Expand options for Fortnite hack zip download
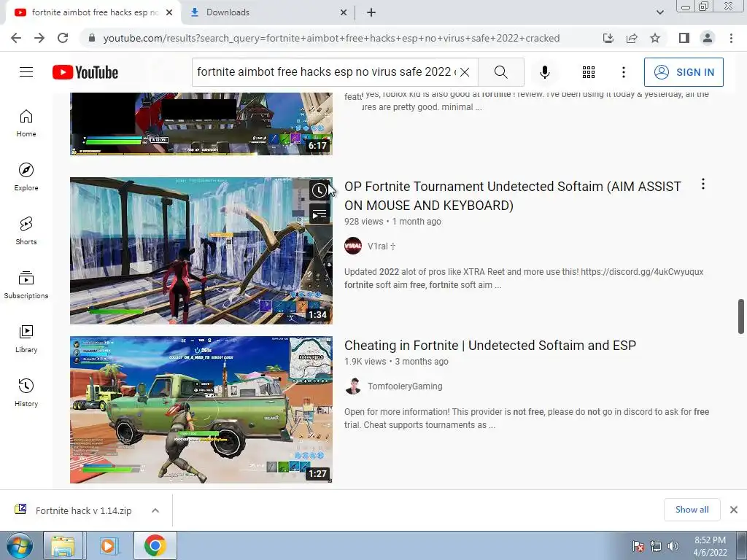The image size is (747, 560). click(x=155, y=510)
